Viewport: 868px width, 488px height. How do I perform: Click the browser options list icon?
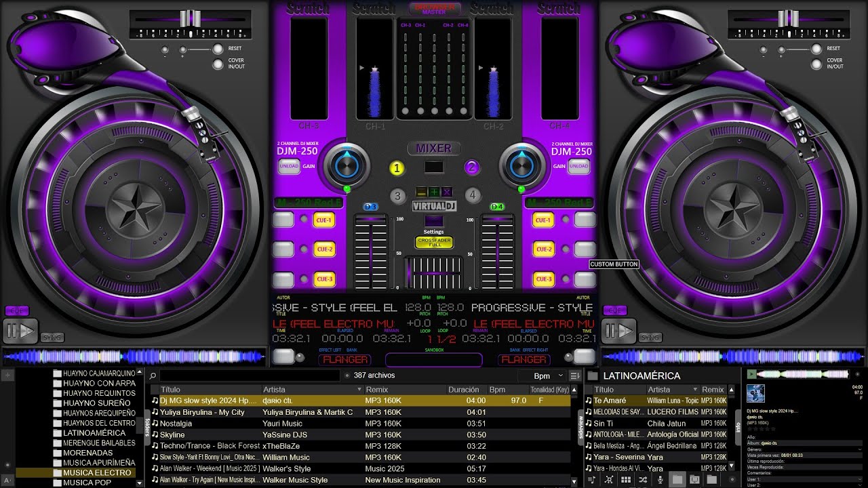[574, 375]
